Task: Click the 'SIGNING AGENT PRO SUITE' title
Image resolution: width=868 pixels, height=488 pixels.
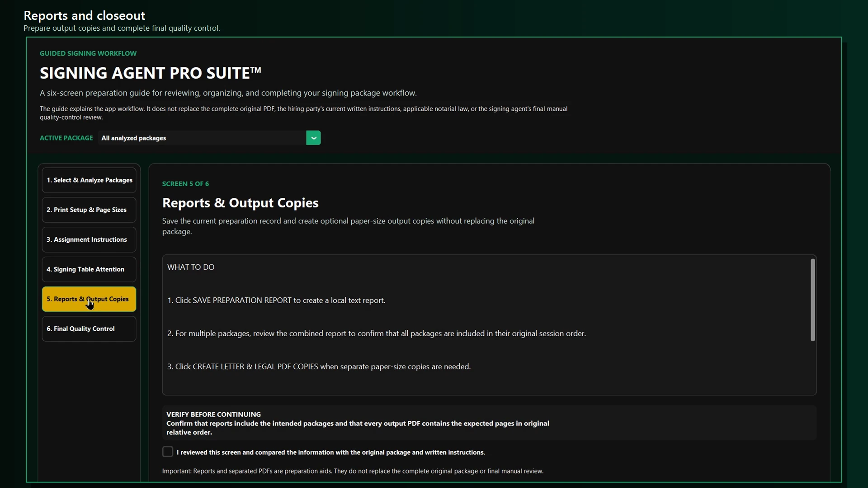Action: pos(151,73)
